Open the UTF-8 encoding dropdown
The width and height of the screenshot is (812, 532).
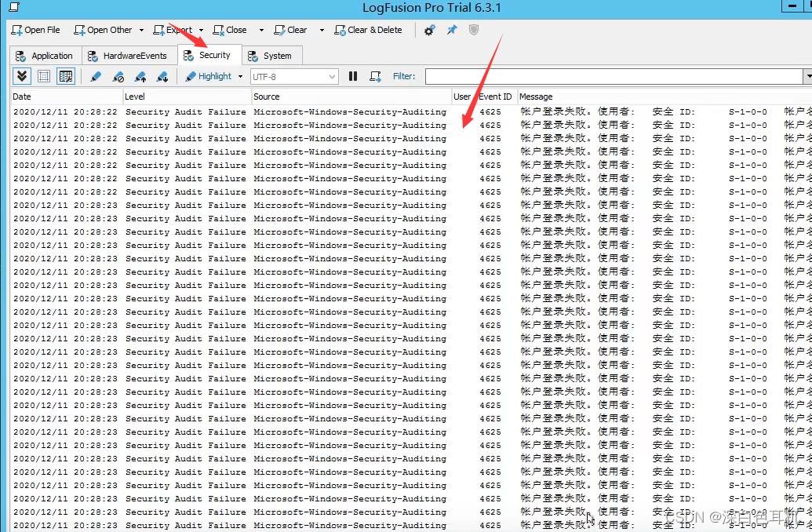pos(332,76)
